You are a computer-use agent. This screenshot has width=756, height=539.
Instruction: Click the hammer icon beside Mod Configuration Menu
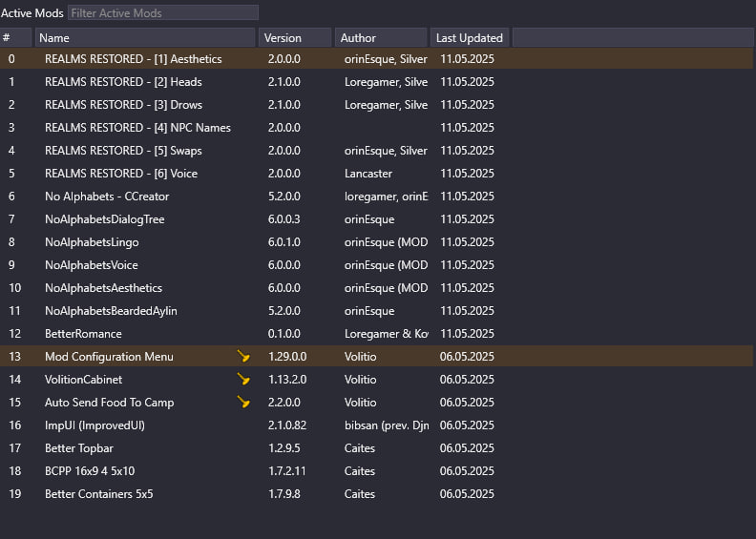point(243,357)
